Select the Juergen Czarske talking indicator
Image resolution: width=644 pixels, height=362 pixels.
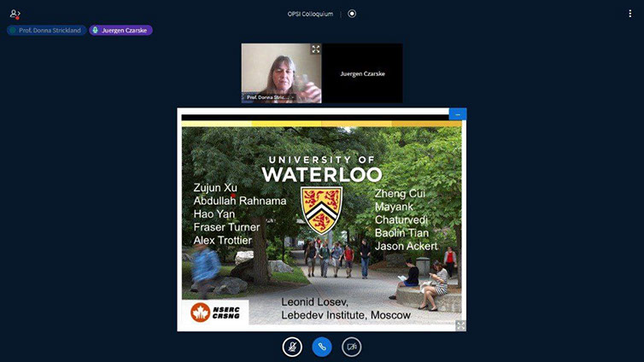click(x=121, y=31)
